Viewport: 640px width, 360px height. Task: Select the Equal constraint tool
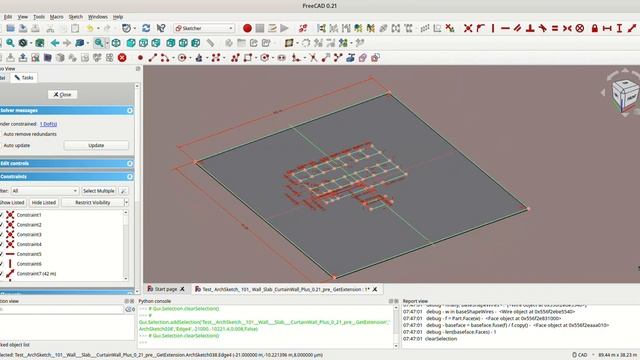click(555, 28)
